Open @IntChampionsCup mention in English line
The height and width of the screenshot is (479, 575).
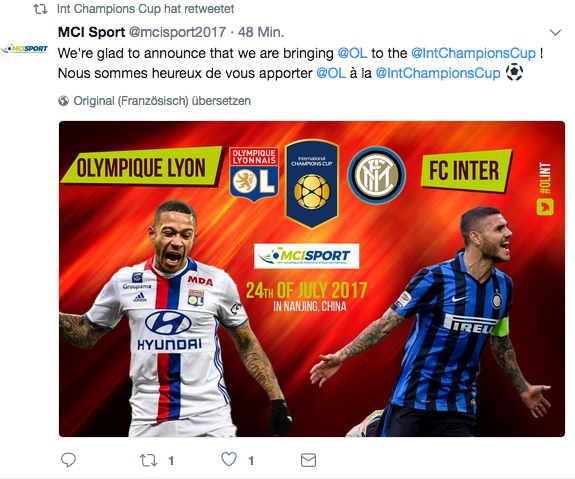coord(473,54)
